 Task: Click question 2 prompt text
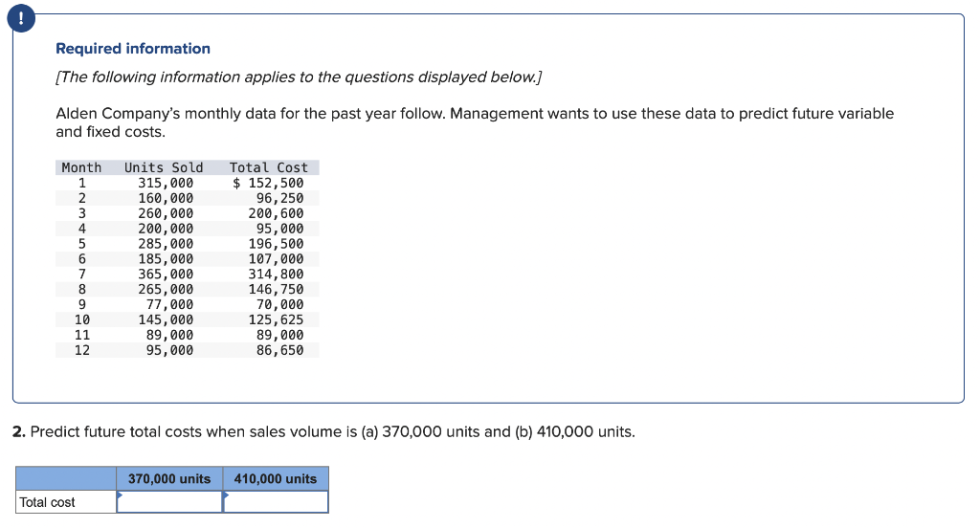323,431
